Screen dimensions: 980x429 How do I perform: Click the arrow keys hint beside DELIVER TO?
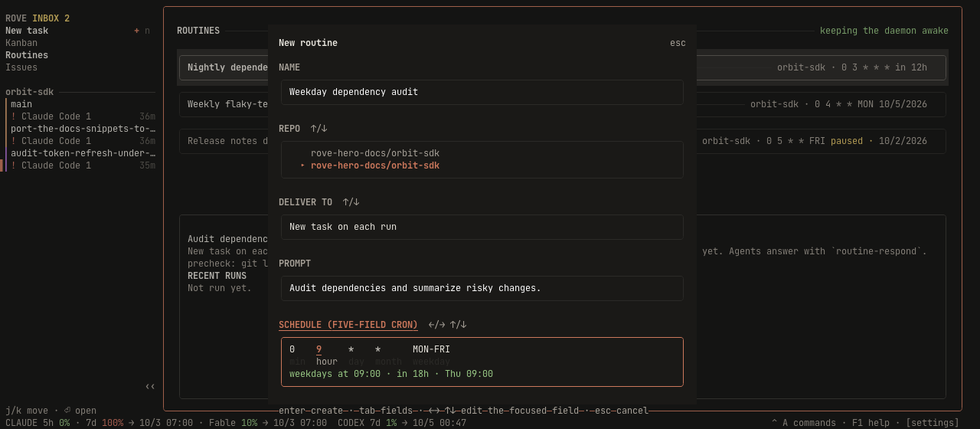pyautogui.click(x=351, y=202)
